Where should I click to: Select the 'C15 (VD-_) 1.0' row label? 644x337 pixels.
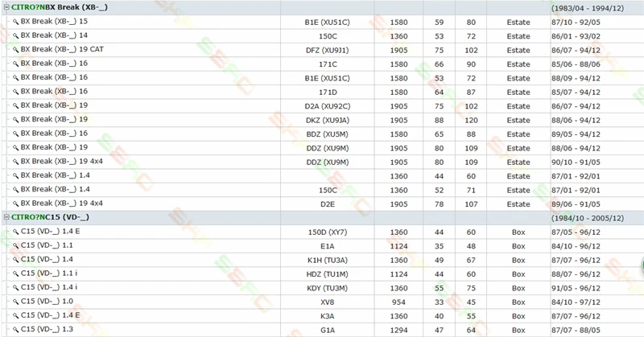click(x=47, y=301)
